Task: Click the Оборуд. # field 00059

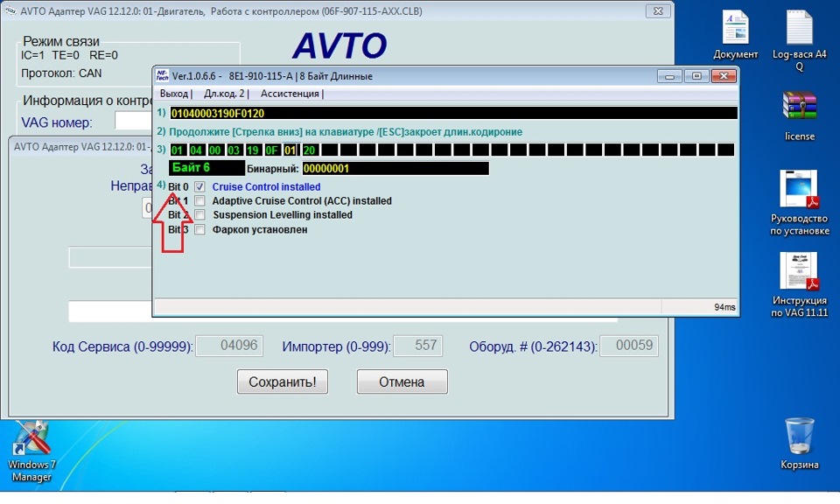Action: 629,346
